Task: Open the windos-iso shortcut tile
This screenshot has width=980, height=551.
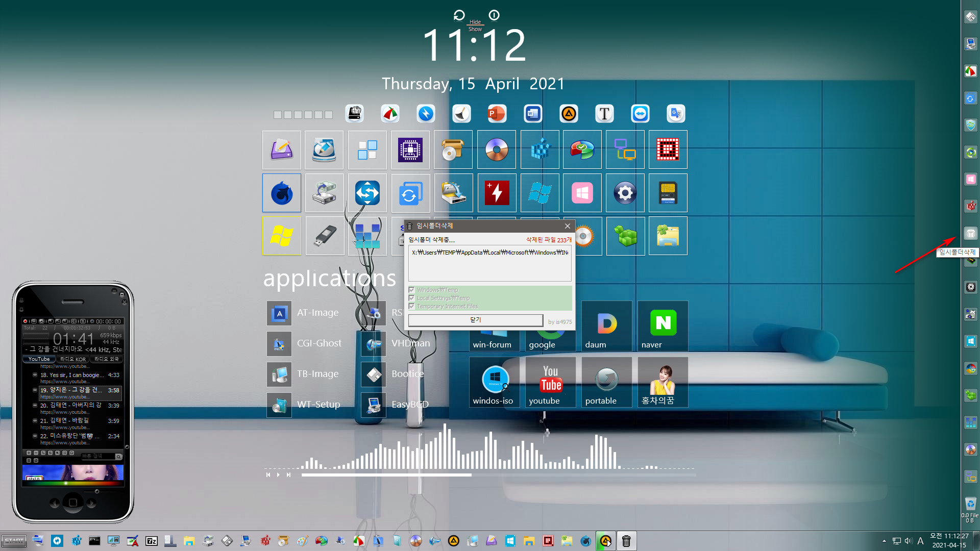Action: pos(495,382)
